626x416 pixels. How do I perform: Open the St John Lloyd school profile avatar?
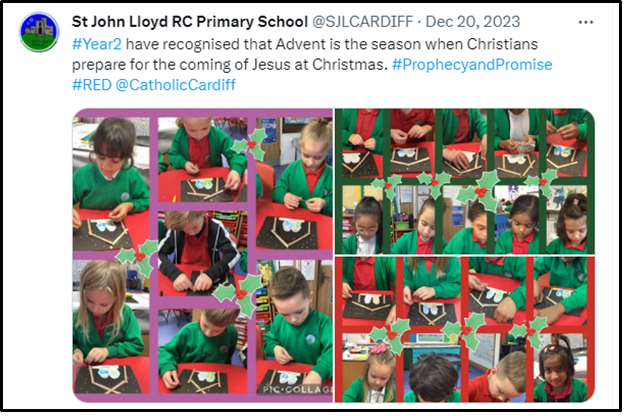pyautogui.click(x=39, y=32)
